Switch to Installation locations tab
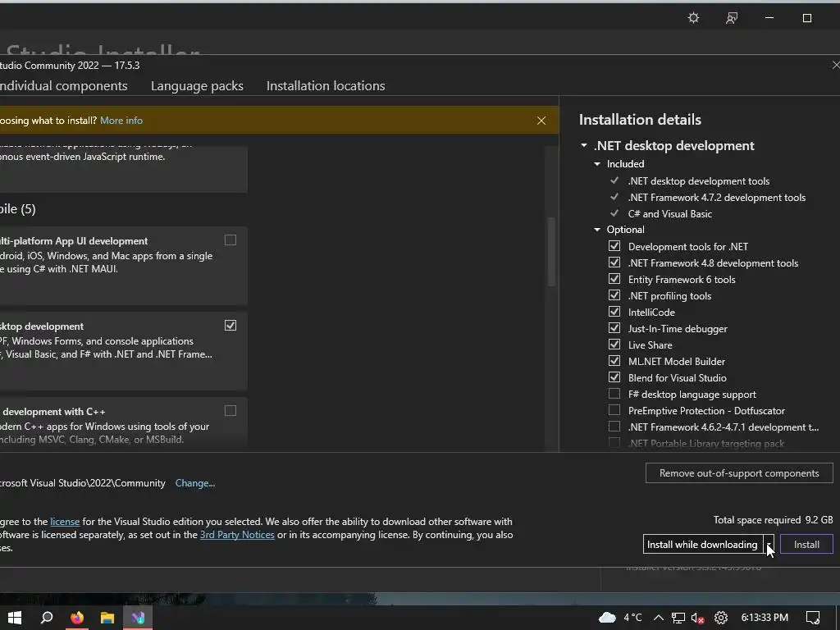This screenshot has width=840, height=630. click(326, 85)
